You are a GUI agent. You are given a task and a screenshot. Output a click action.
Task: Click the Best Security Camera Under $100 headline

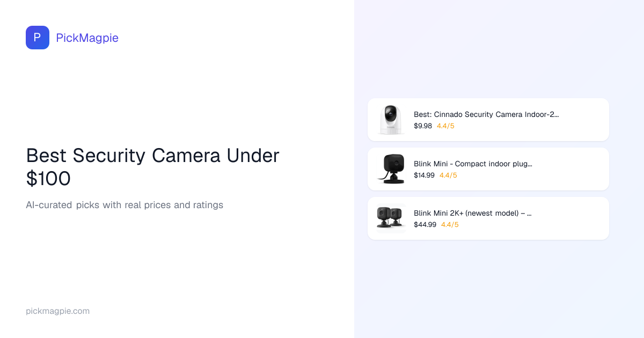pyautogui.click(x=152, y=166)
